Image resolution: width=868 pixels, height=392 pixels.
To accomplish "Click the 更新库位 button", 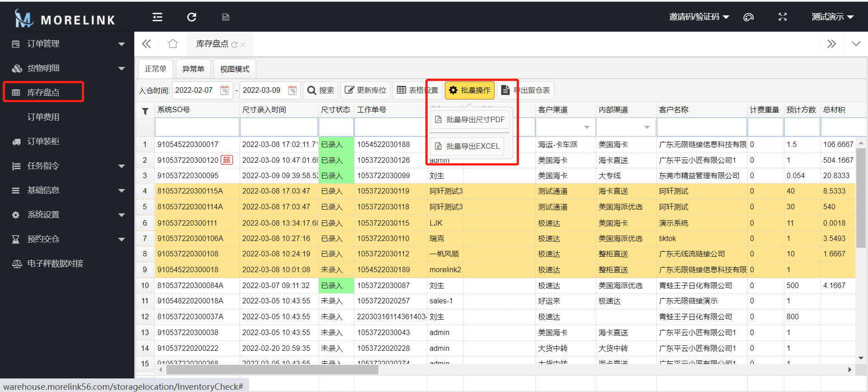I will [366, 90].
